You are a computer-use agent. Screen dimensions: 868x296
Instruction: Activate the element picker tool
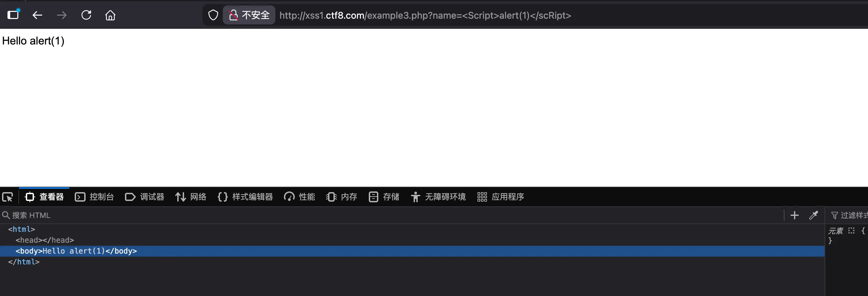pos(7,197)
